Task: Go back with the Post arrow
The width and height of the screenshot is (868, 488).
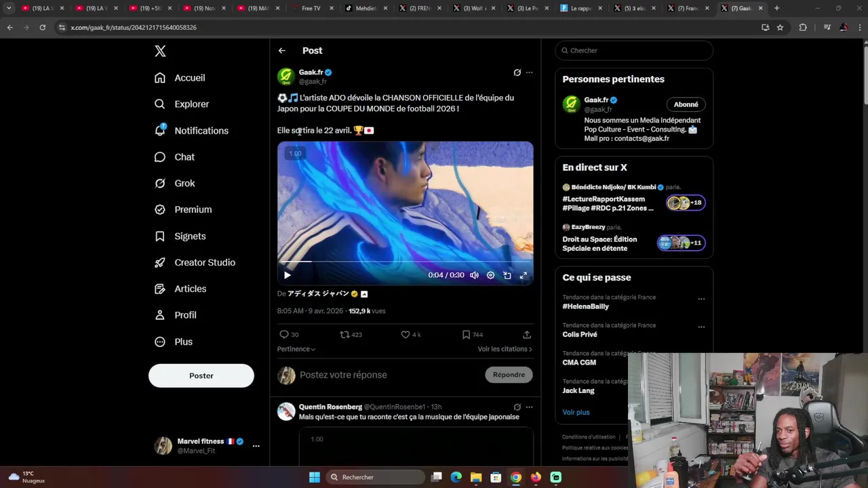Action: click(281, 51)
